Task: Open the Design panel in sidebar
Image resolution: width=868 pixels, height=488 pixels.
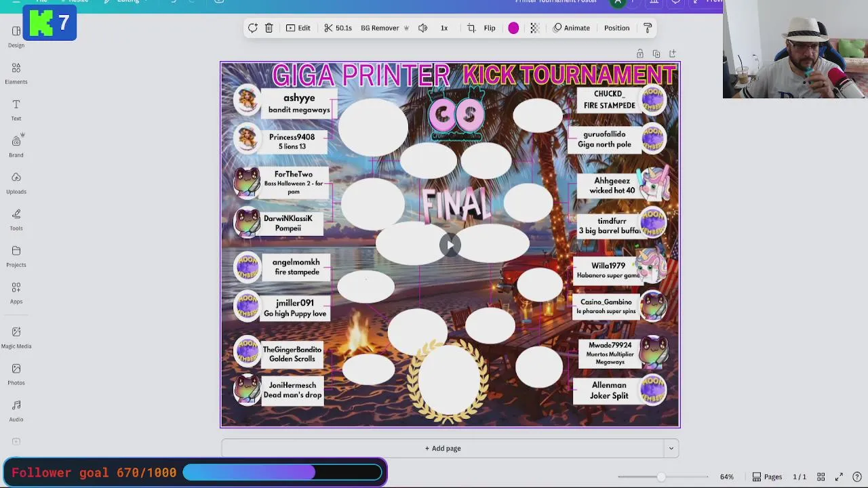Action: (x=16, y=37)
